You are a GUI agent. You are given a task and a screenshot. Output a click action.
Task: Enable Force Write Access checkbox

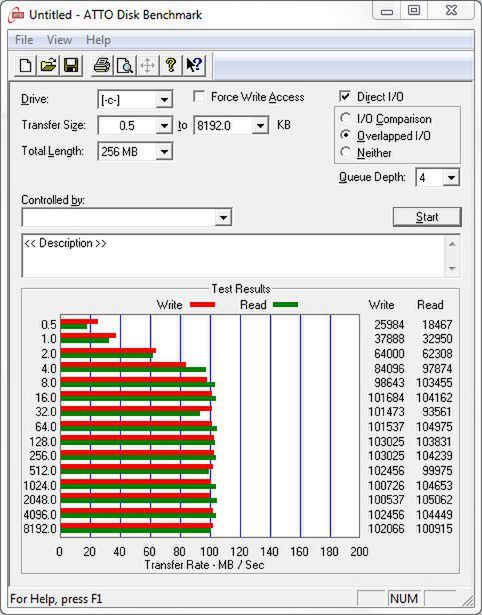click(x=199, y=96)
